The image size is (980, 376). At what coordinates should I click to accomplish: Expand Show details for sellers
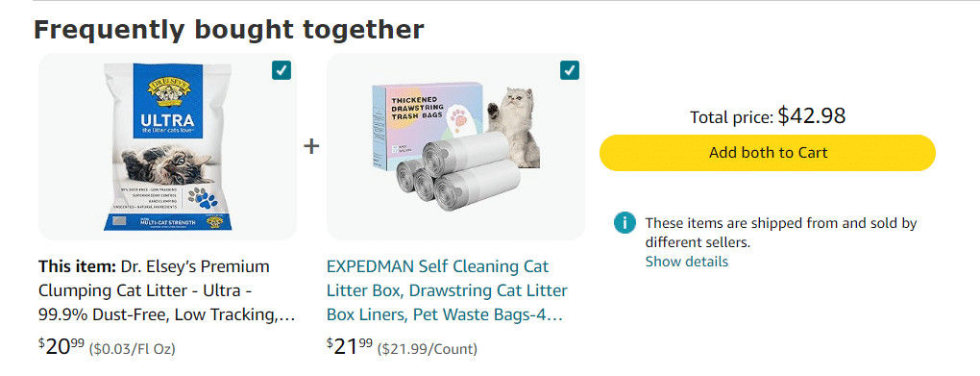686,262
